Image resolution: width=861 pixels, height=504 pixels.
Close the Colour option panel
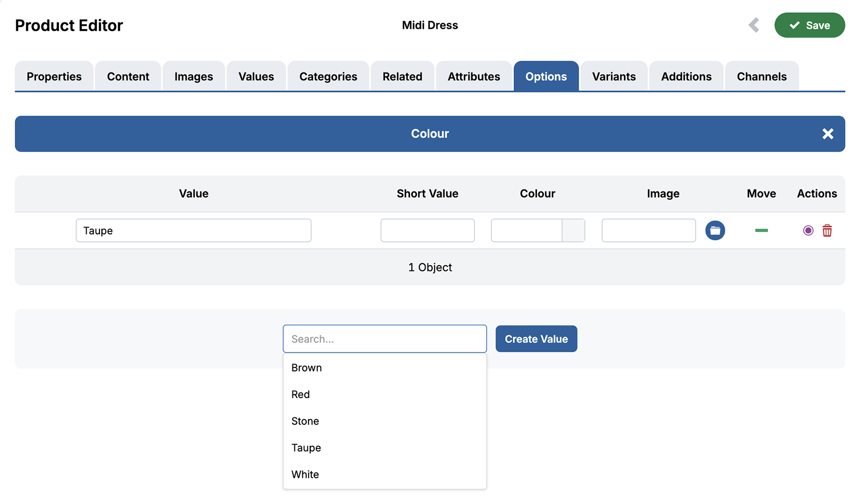[x=827, y=134]
